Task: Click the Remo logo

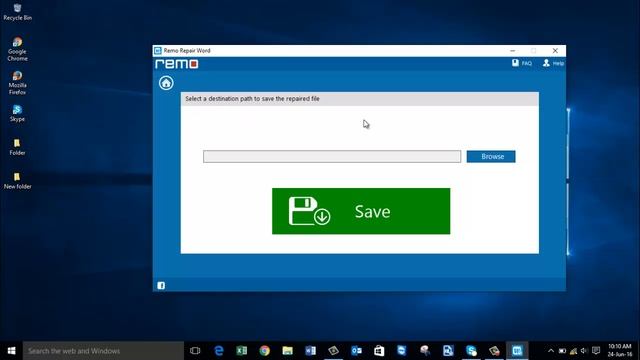Action: (177, 64)
